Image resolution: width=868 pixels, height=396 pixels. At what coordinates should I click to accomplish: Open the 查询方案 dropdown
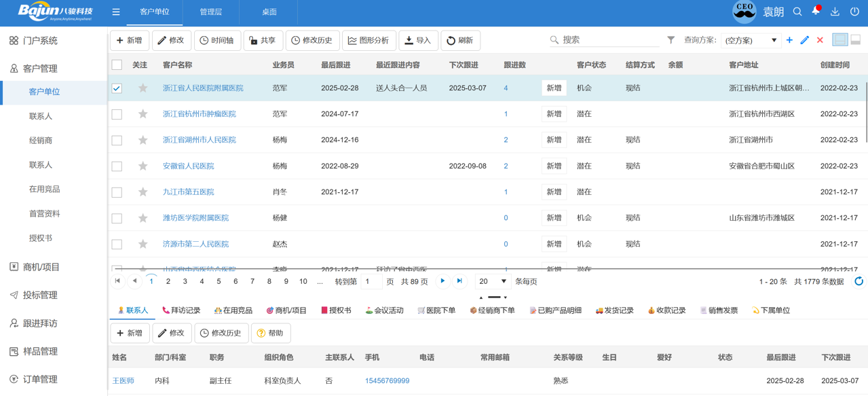click(751, 40)
